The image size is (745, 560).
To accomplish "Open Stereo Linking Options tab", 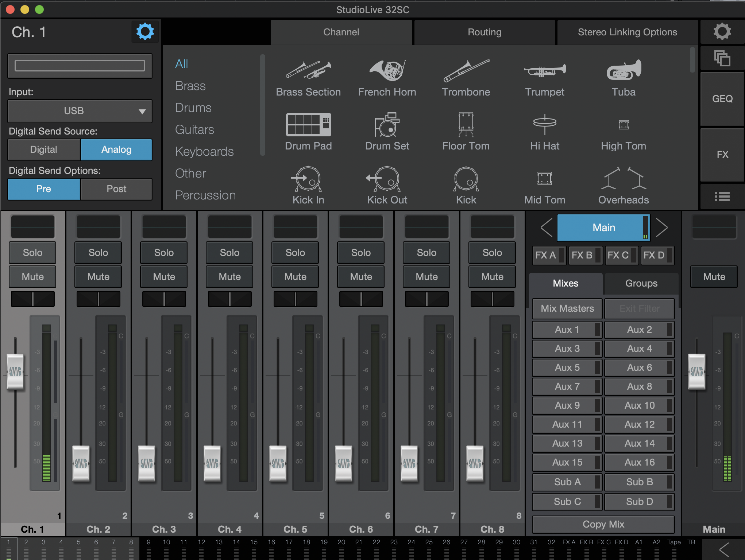I will tap(628, 32).
